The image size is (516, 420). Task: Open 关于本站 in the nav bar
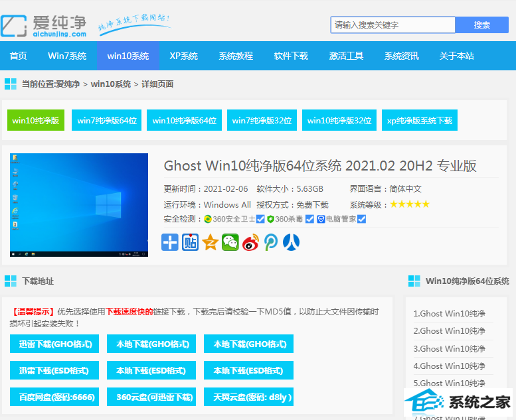click(457, 56)
